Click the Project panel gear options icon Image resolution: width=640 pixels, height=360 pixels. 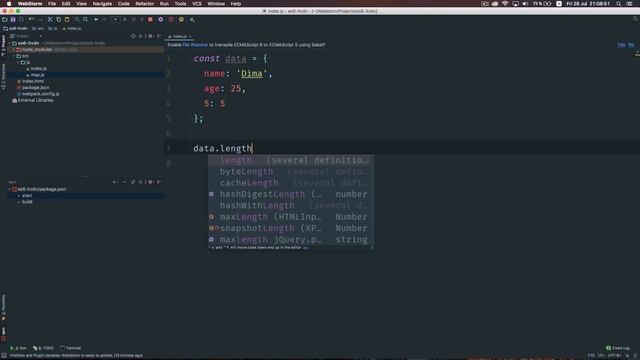click(x=150, y=36)
